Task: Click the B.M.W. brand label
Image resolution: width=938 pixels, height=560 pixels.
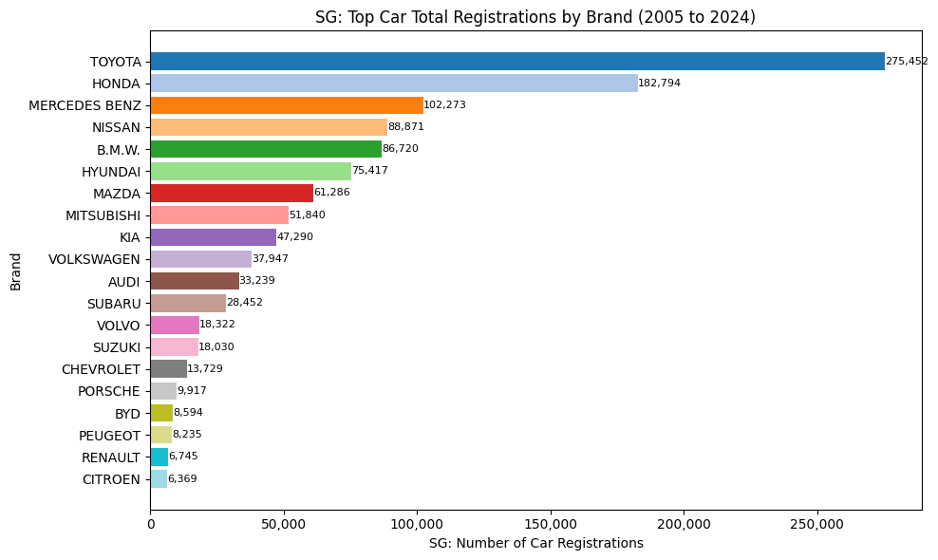Action: 119,150
